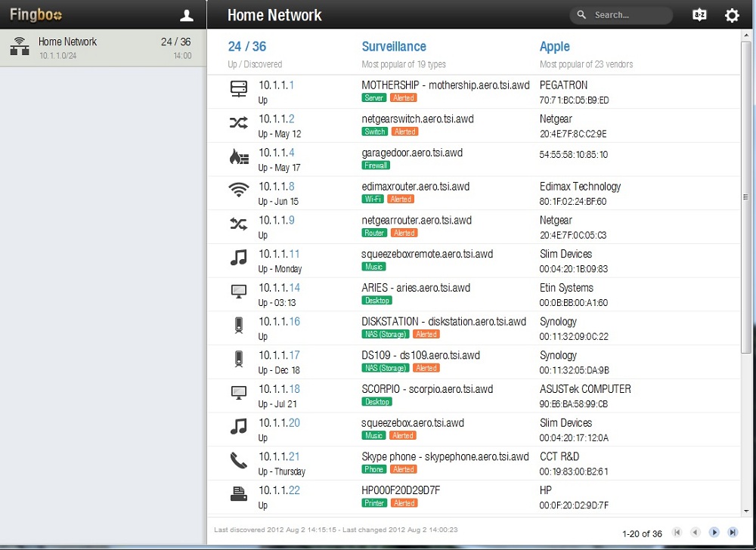Focus the Search field
The width and height of the screenshot is (756, 550).
621,15
